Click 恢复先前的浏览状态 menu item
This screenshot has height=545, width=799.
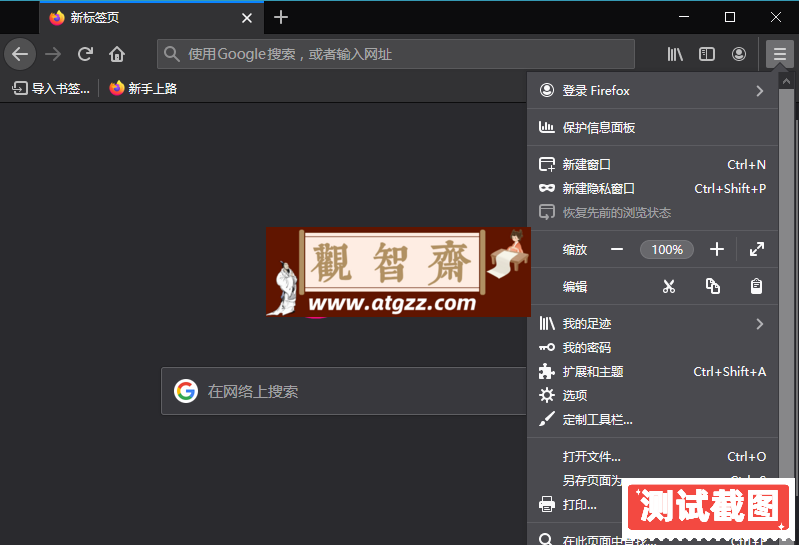[652, 212]
